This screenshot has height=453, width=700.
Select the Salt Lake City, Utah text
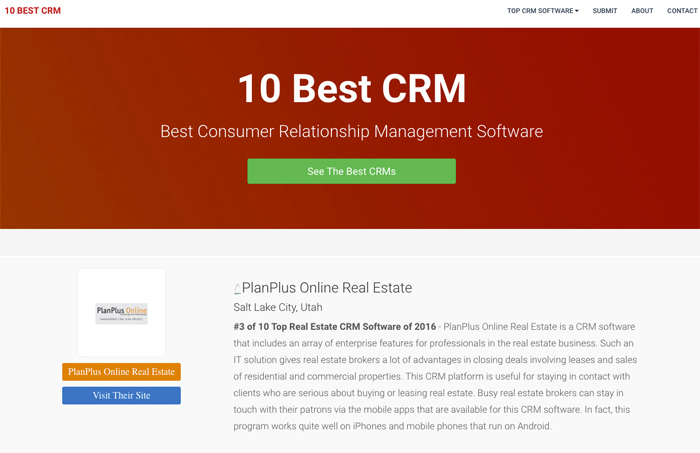click(x=278, y=308)
